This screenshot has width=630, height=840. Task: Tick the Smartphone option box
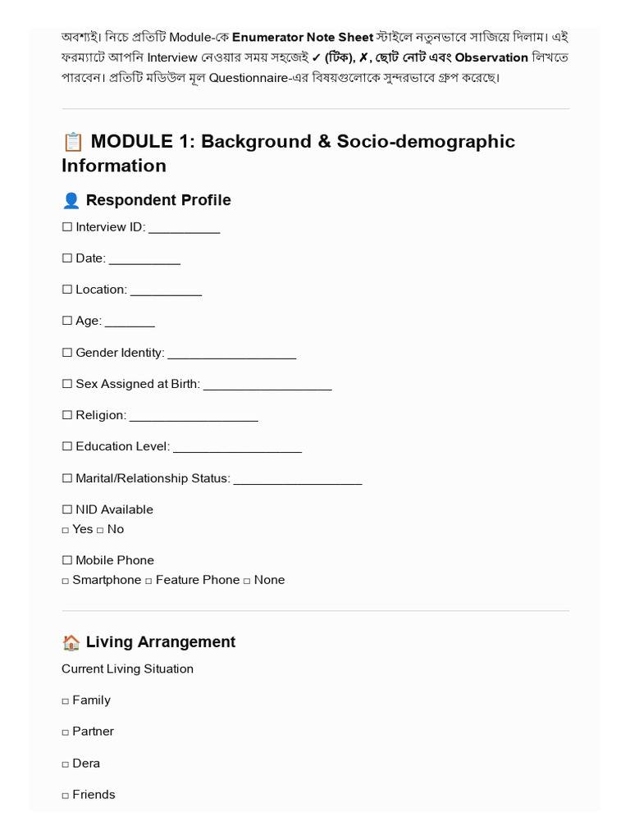tap(66, 582)
